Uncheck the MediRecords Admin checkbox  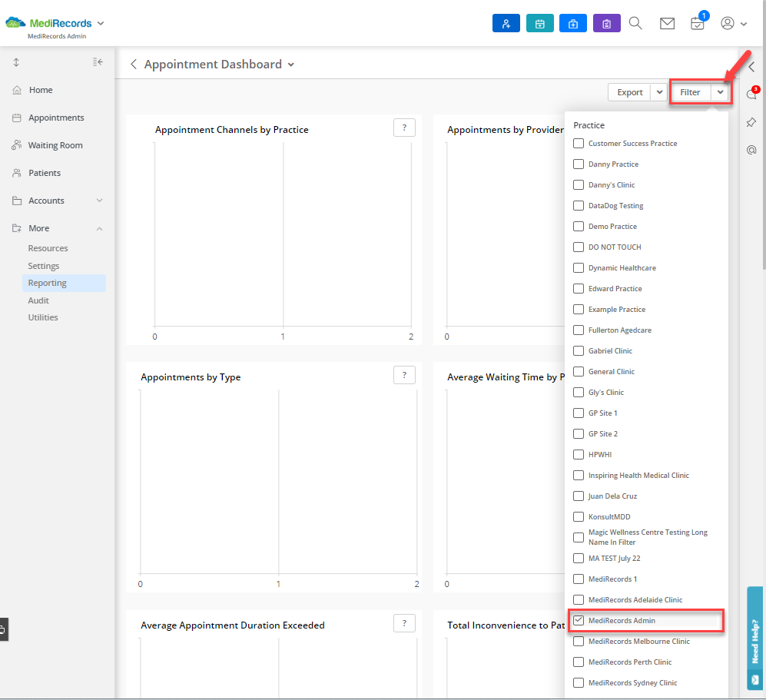(x=579, y=620)
